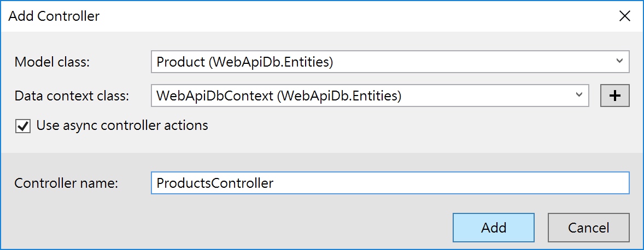Screen dimensions: 644x250
Task: Select the 'Product' word in Model class box
Action: (181, 62)
